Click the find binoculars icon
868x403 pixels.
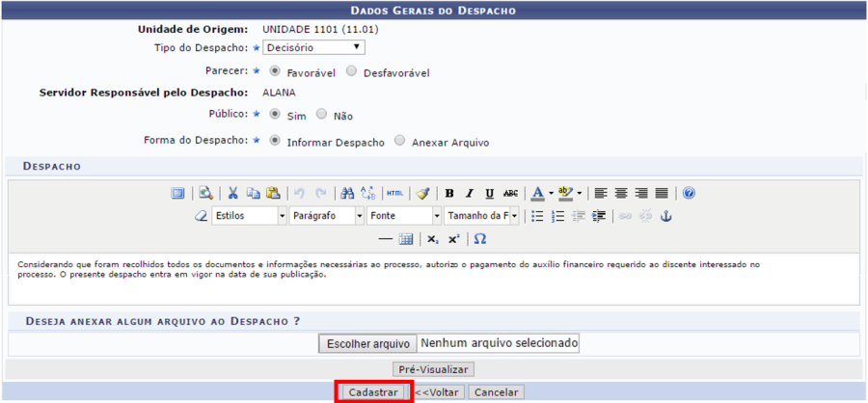[347, 193]
